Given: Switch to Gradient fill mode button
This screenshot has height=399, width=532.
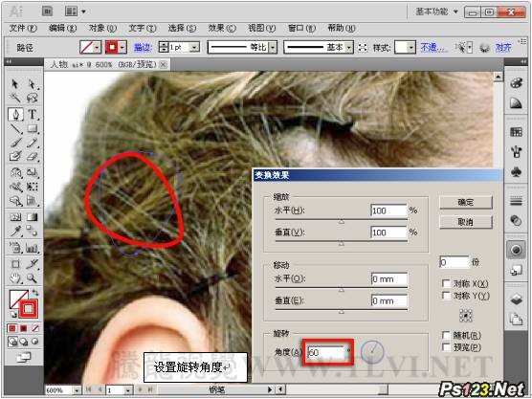Looking at the screenshot, I should pyautogui.click(x=24, y=328).
